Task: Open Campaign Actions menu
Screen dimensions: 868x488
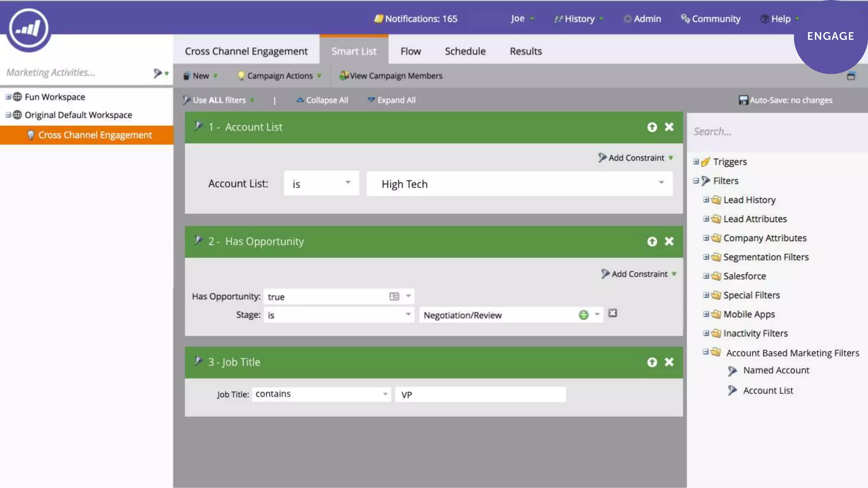Action: [x=280, y=76]
